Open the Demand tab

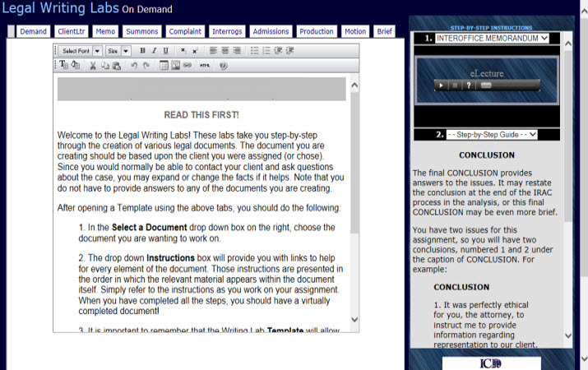pyautogui.click(x=34, y=31)
